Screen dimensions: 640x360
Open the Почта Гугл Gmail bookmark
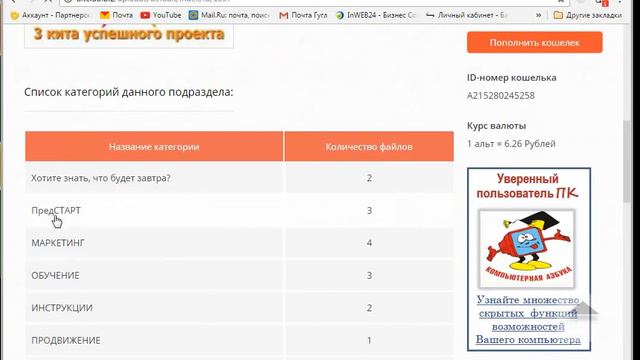click(x=304, y=15)
